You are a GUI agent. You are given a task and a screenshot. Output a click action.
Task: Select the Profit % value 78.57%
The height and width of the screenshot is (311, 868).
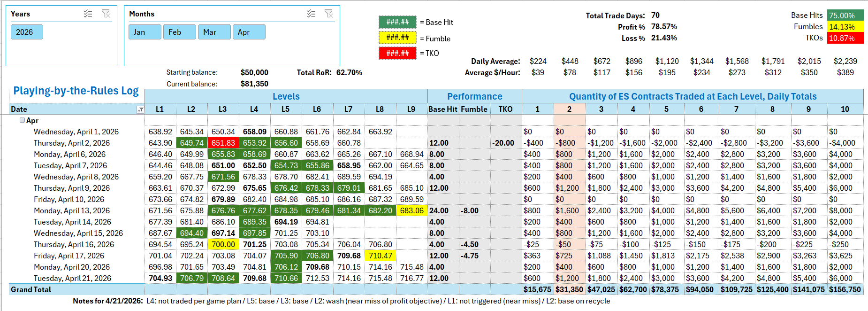(664, 27)
